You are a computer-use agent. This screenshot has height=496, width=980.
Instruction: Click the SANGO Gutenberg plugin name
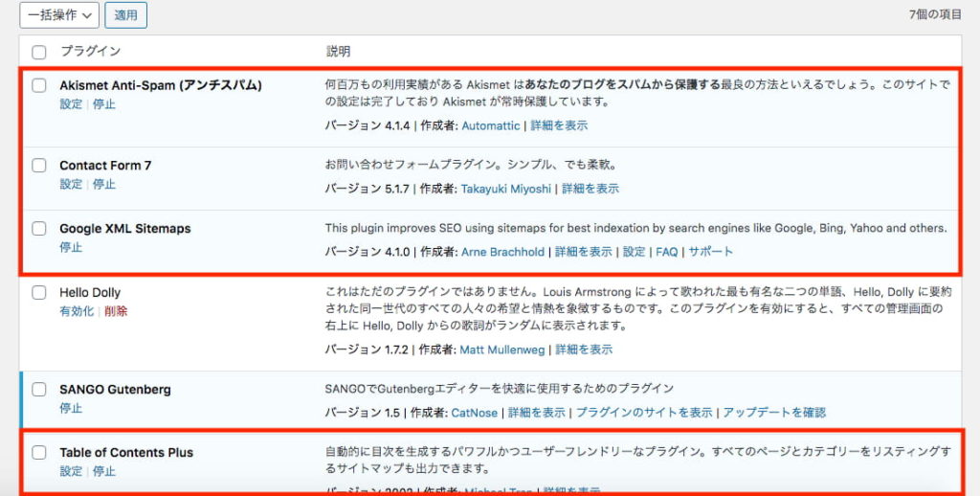click(115, 389)
